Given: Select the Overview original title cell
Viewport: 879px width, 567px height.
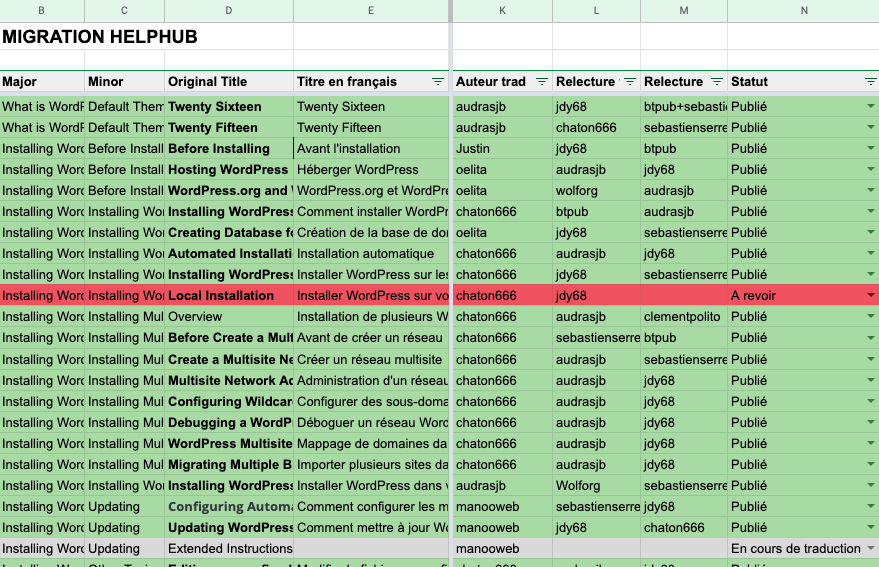Looking at the screenshot, I should click(x=229, y=317).
